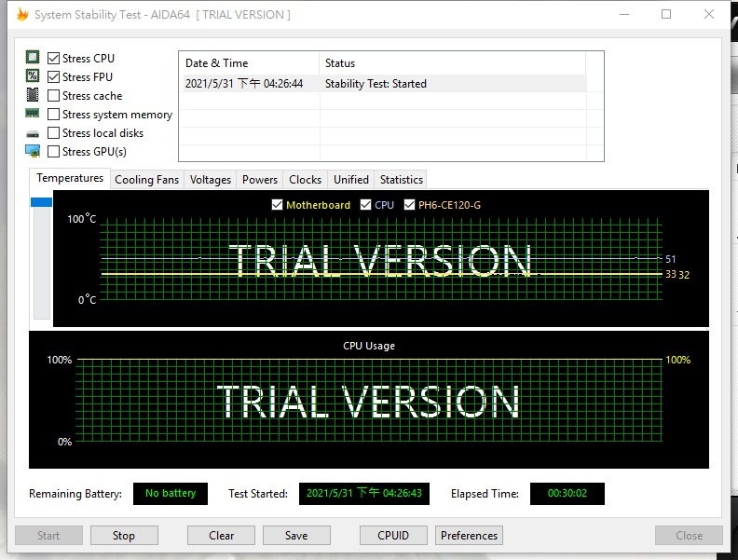Uncheck the Stress CPU checkbox
This screenshot has height=560, width=738.
[54, 59]
